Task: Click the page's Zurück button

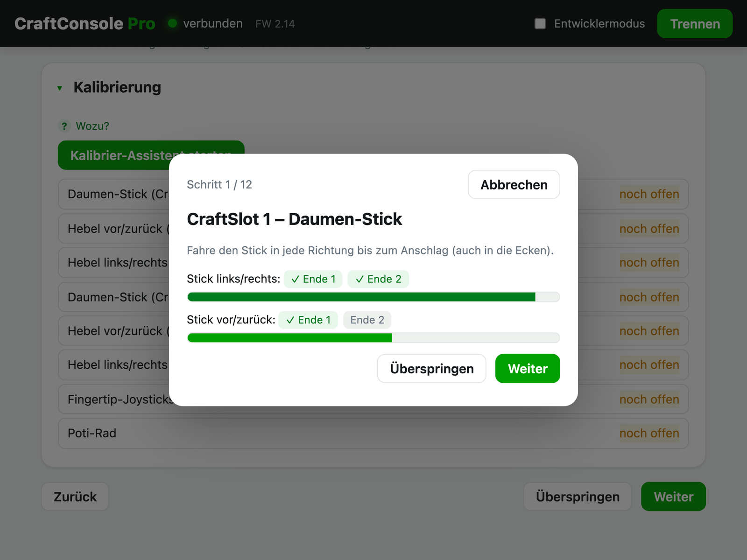Action: coord(75,497)
